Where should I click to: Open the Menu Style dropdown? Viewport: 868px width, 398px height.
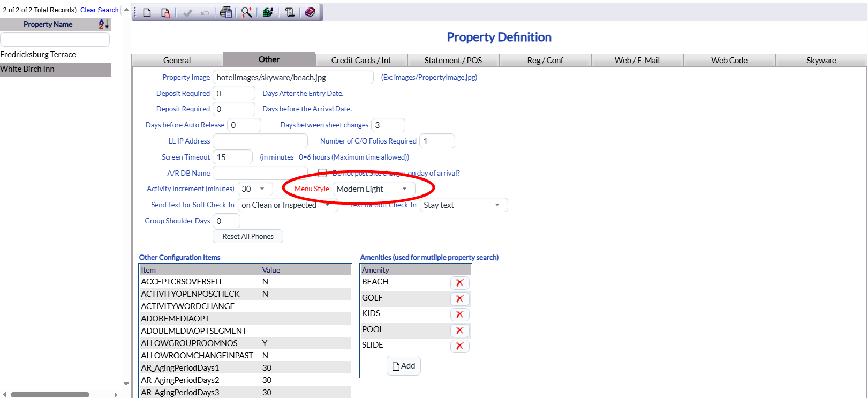374,189
